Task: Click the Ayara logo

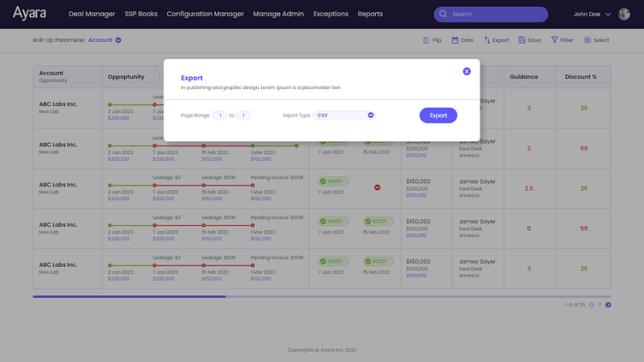Action: pyautogui.click(x=30, y=13)
